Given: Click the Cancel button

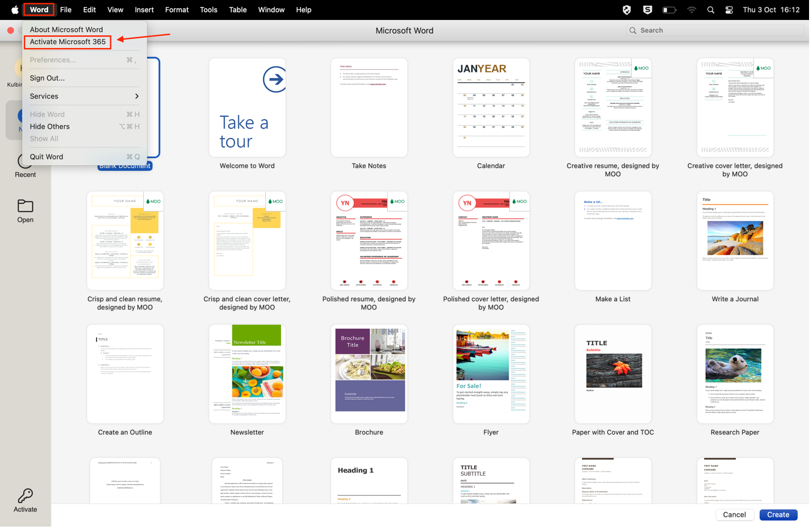Looking at the screenshot, I should [x=734, y=515].
